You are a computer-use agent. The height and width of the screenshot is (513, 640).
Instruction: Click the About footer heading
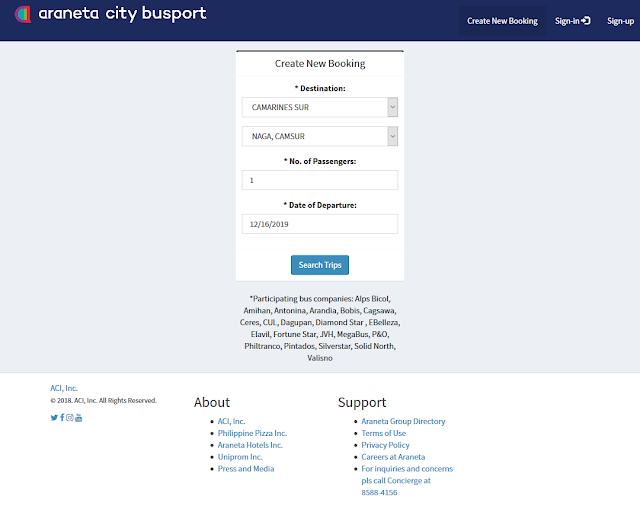click(x=212, y=402)
